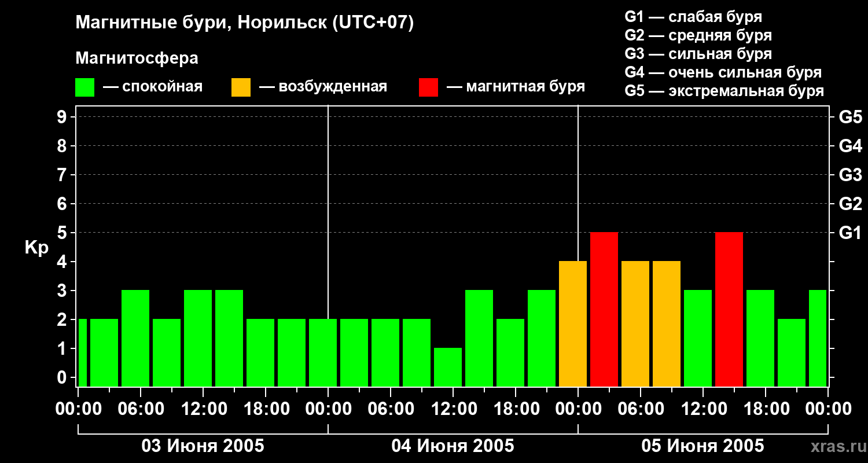Click the G4 label on the right axis
Image resolution: width=868 pixels, height=463 pixels.
coord(850,146)
